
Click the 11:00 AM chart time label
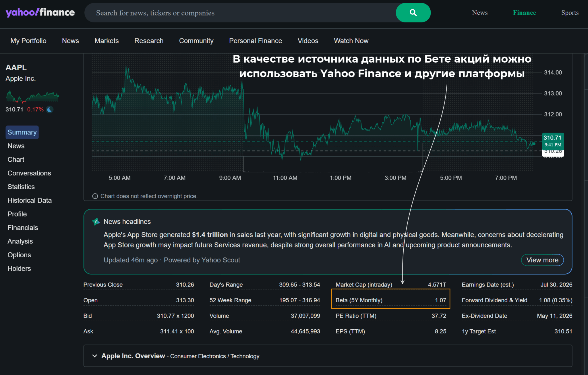pos(285,178)
